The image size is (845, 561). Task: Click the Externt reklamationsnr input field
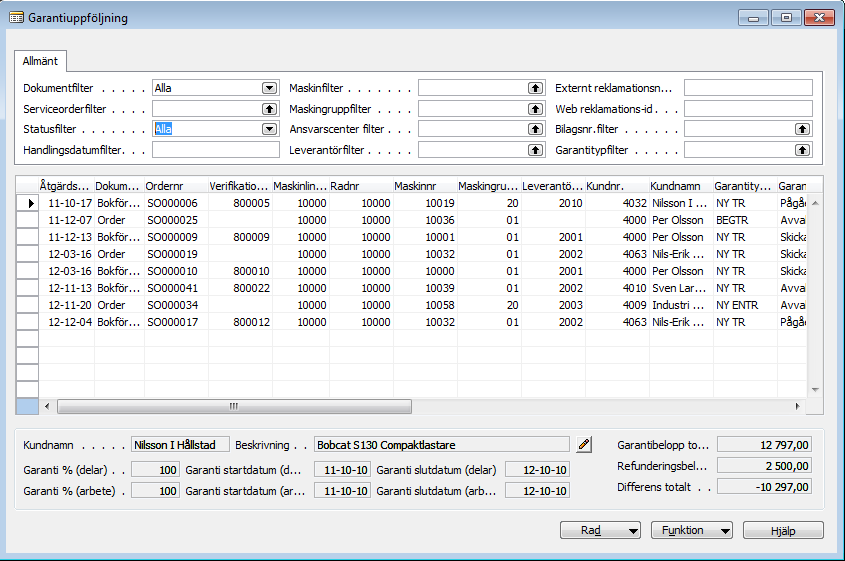[x=748, y=88]
